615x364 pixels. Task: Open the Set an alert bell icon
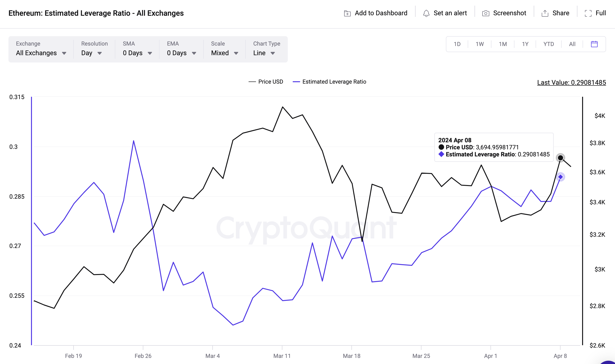pyautogui.click(x=426, y=13)
